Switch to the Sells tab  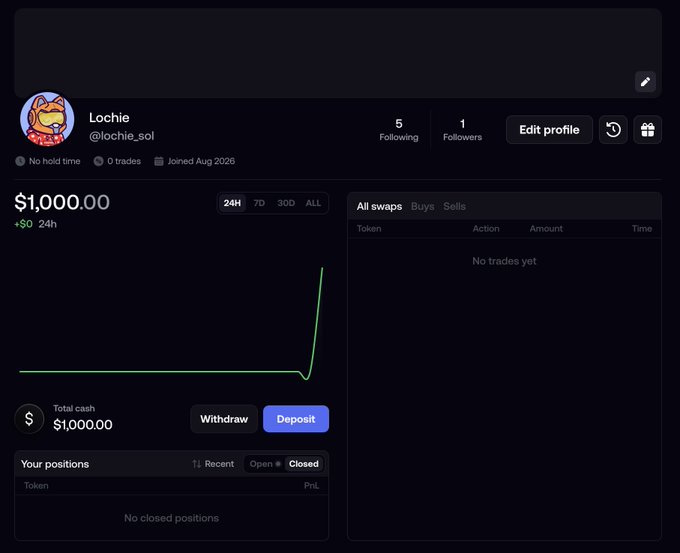pos(454,206)
